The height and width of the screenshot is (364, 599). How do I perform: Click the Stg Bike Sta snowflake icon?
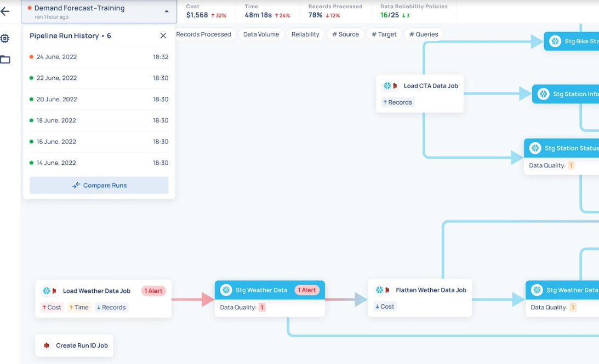tap(555, 41)
